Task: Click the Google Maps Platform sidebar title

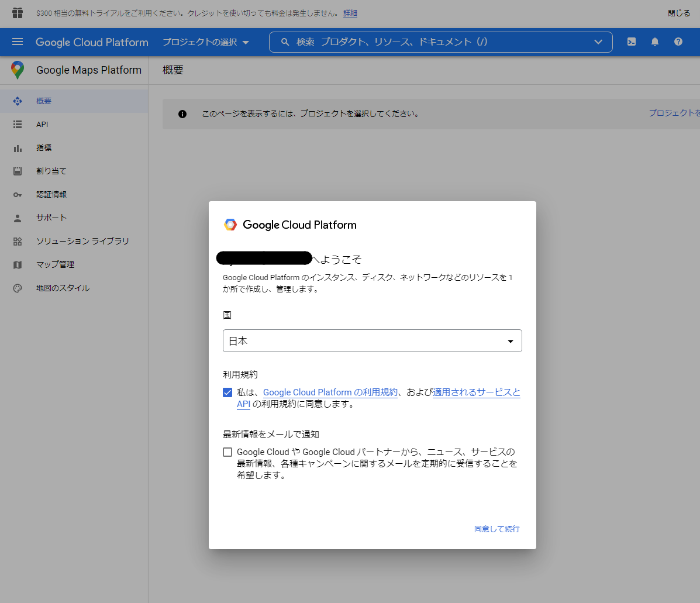Action: 89,70
